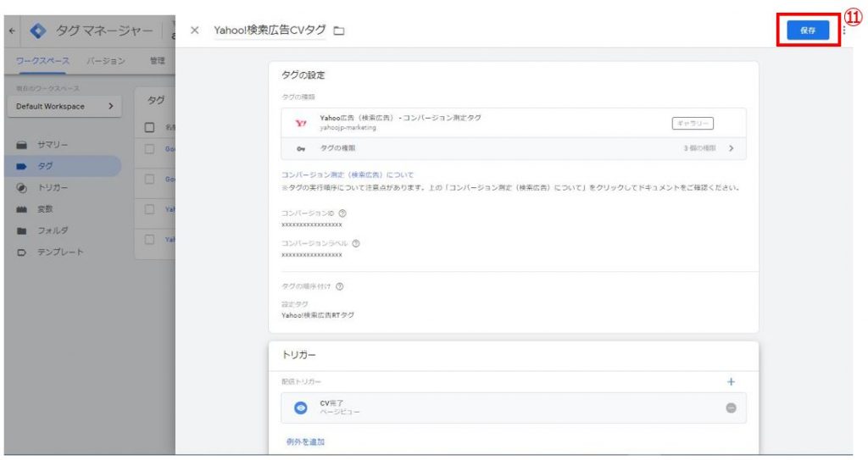This screenshot has height=460, width=868.
Task: Click the blue Save (保存) button
Action: 808,30
